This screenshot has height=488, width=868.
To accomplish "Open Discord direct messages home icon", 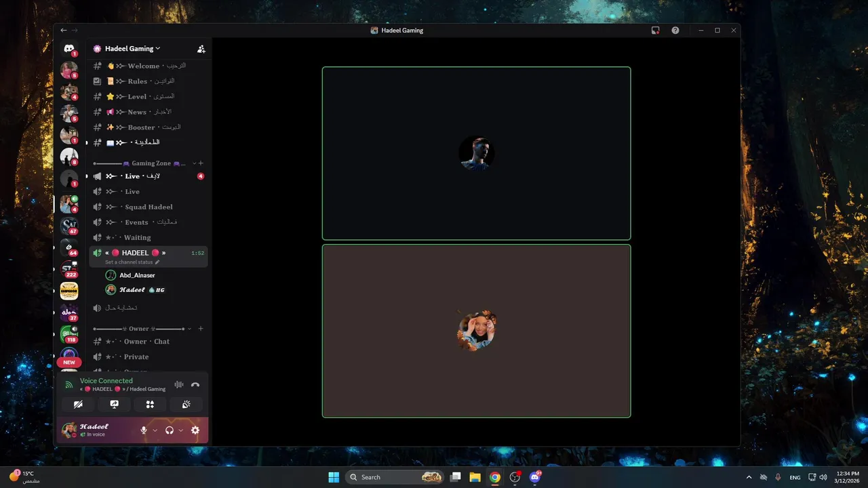I will click(68, 49).
